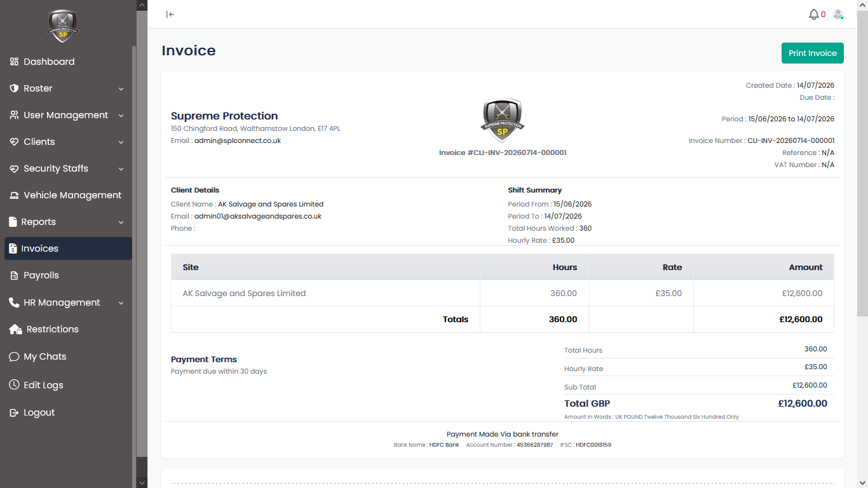Viewport: 868px width, 488px height.
Task: Click the Edit Logs clock icon
Action: point(14,385)
